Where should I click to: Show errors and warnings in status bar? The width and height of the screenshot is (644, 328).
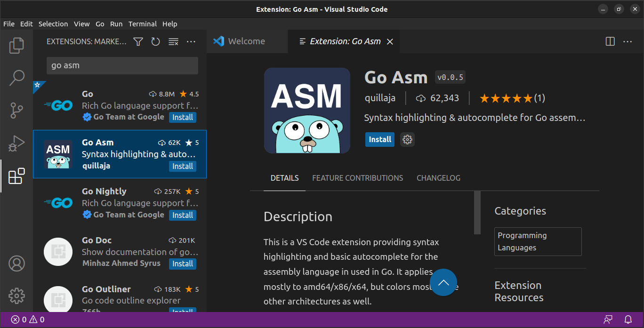click(28, 320)
